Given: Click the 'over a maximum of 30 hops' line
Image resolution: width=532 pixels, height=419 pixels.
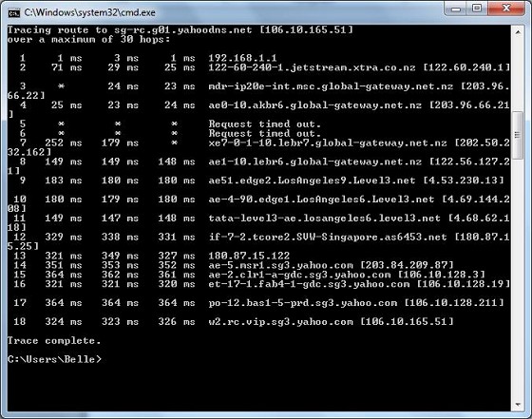Looking at the screenshot, I should point(89,39).
